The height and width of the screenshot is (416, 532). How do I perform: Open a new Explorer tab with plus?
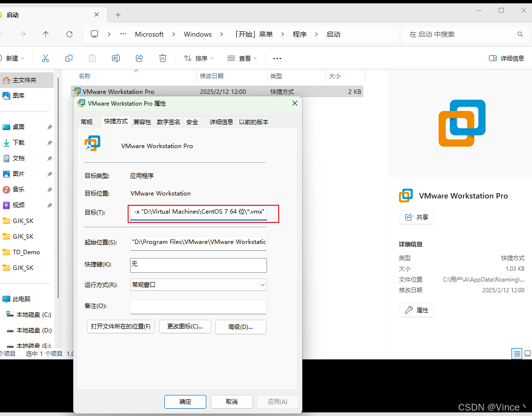pos(118,15)
